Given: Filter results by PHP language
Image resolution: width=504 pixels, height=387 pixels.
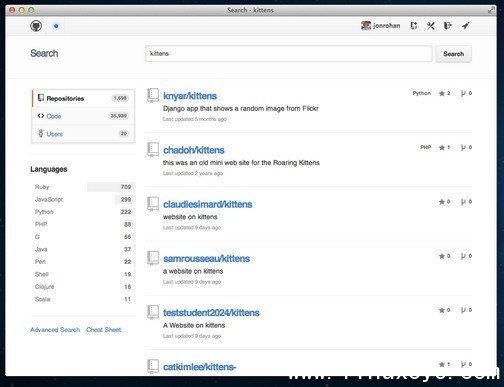Looking at the screenshot, I should (x=83, y=224).
